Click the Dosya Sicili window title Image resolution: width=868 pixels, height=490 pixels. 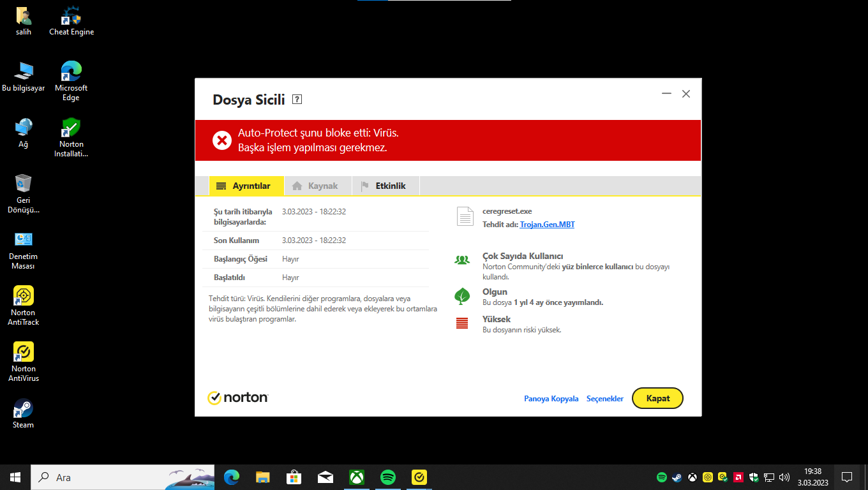click(x=249, y=100)
